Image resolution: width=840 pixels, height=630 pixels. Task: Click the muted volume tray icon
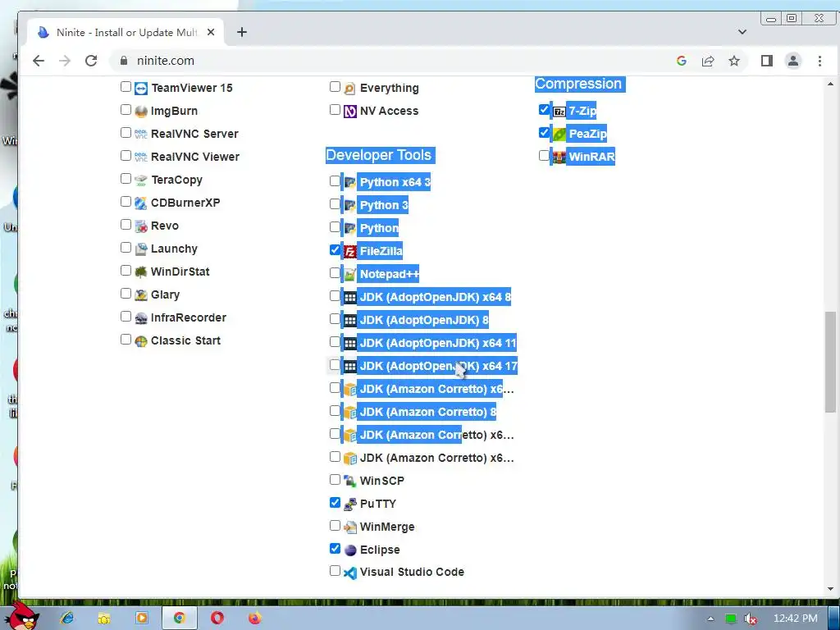point(750,619)
